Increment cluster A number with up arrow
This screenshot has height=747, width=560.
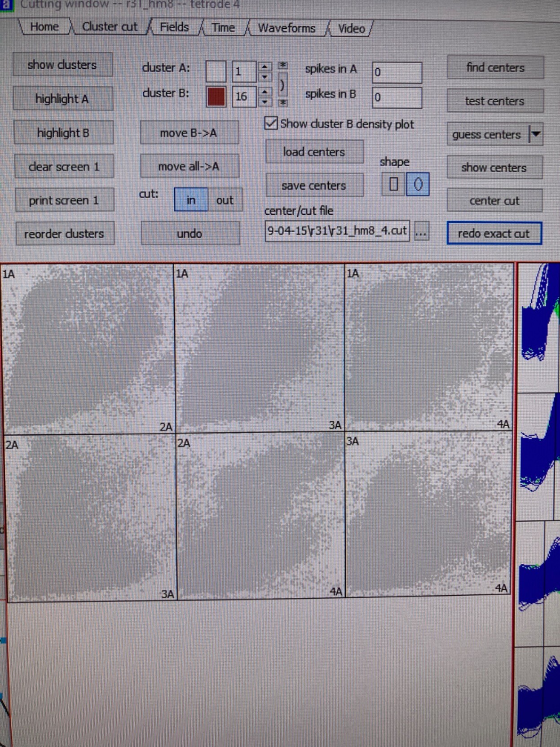pos(265,67)
